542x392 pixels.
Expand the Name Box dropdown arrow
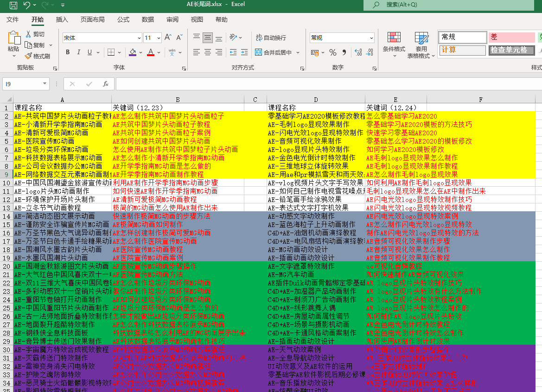click(x=45, y=83)
